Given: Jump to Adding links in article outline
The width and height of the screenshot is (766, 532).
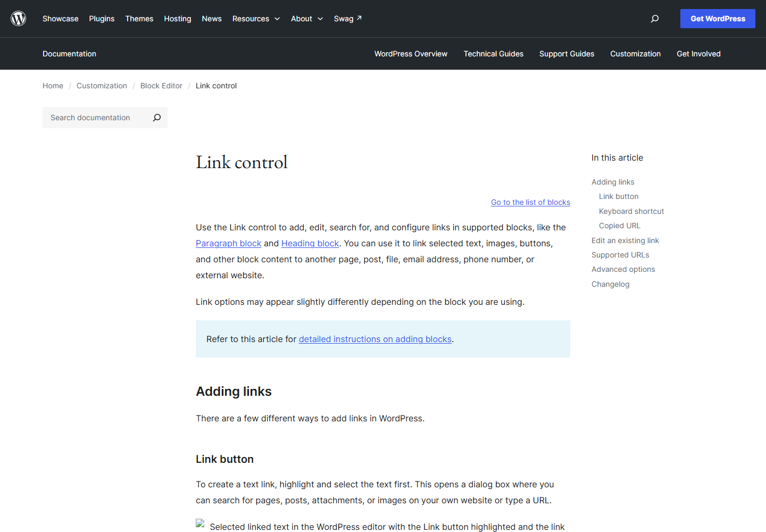Looking at the screenshot, I should coord(613,182).
